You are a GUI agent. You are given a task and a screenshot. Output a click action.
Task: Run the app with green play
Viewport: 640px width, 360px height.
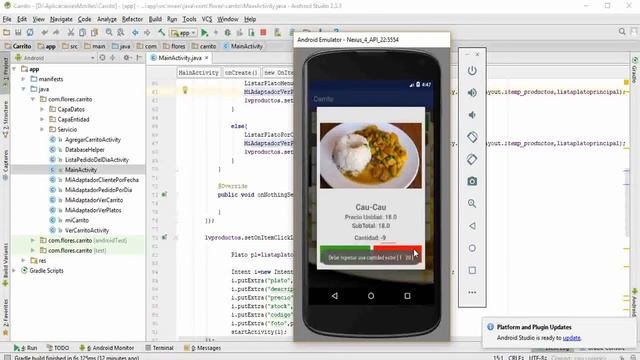[204, 32]
